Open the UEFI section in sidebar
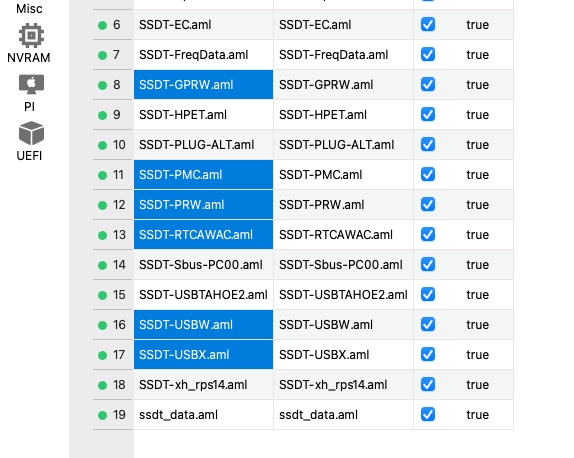Image resolution: width=574 pixels, height=458 pixels. 30,141
